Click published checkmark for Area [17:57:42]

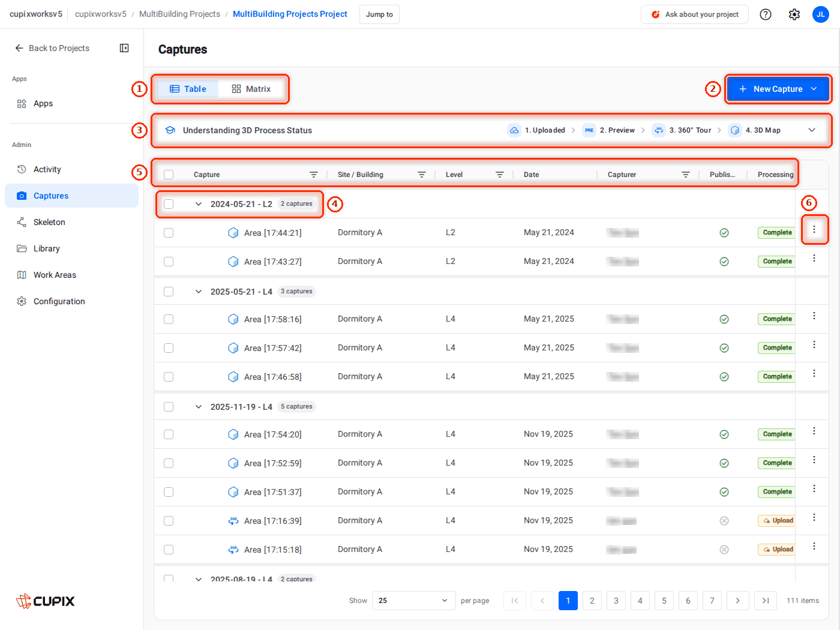click(724, 348)
